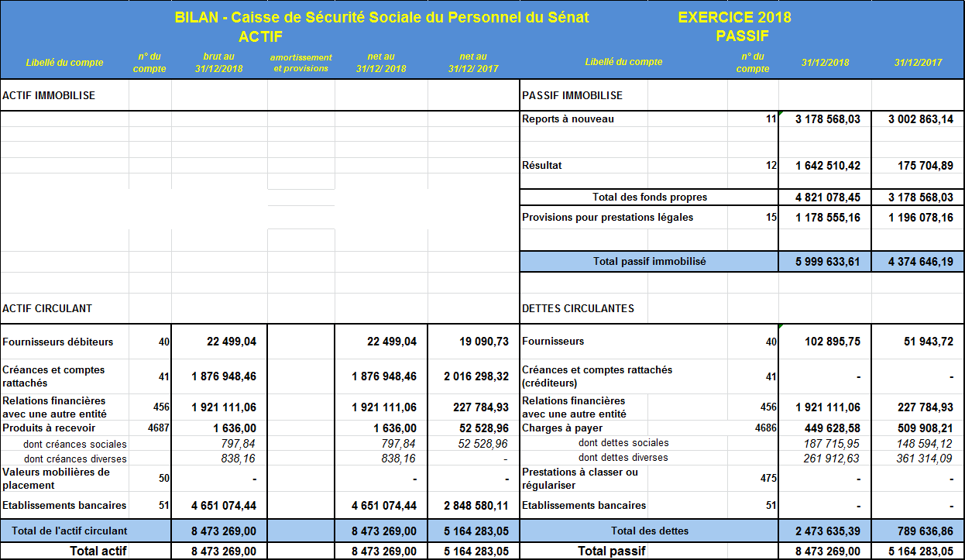Click the 'amortissement et provisions' column header
The height and width of the screenshot is (560, 965).
coord(300,63)
